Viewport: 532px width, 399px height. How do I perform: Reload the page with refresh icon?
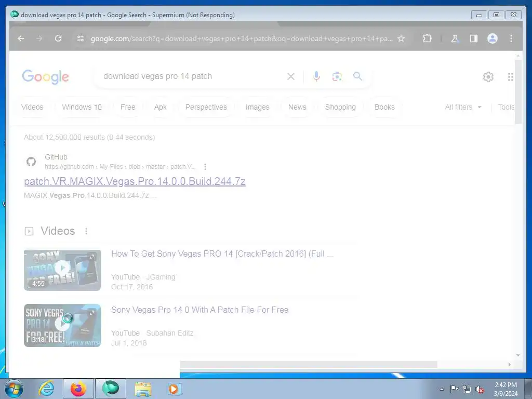(x=58, y=38)
